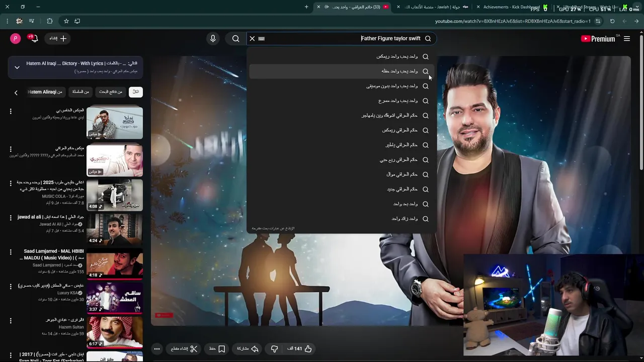Open options for 'اغاني خليجي طرب 2025' video
644x362 pixels.
click(11, 184)
